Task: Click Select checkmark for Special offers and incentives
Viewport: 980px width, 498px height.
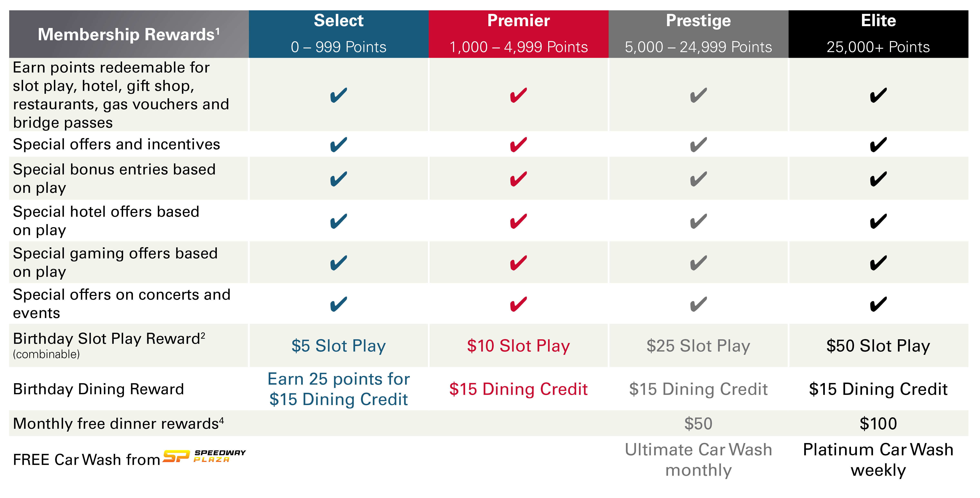Action: (x=339, y=145)
